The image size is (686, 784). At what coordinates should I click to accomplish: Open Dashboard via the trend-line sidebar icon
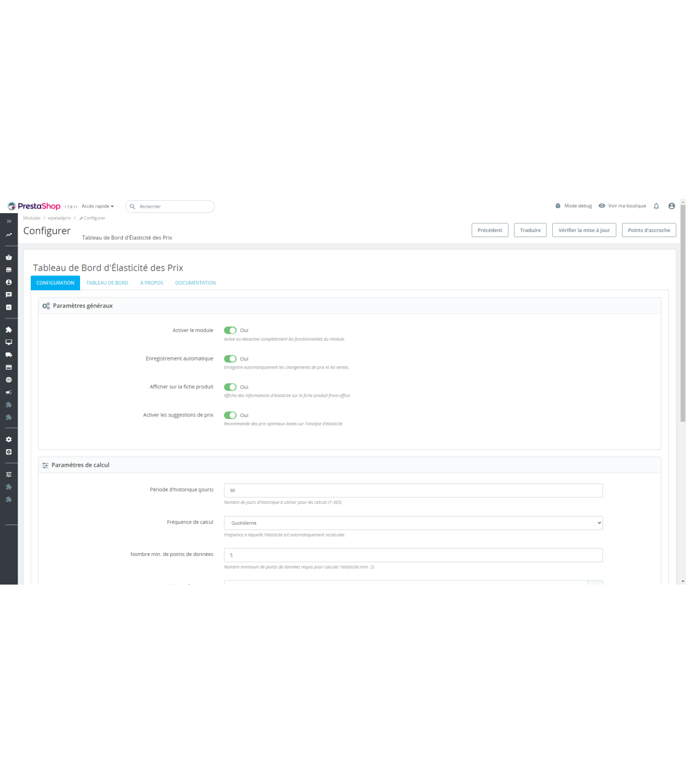(x=9, y=235)
